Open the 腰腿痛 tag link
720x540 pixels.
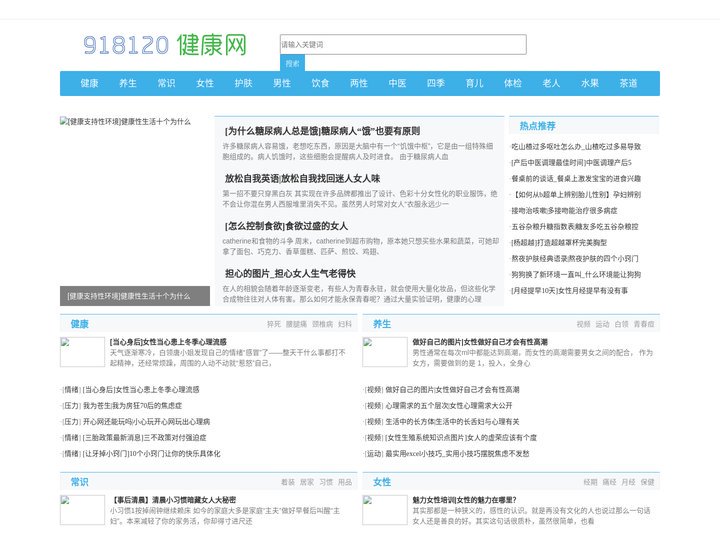pos(296,324)
